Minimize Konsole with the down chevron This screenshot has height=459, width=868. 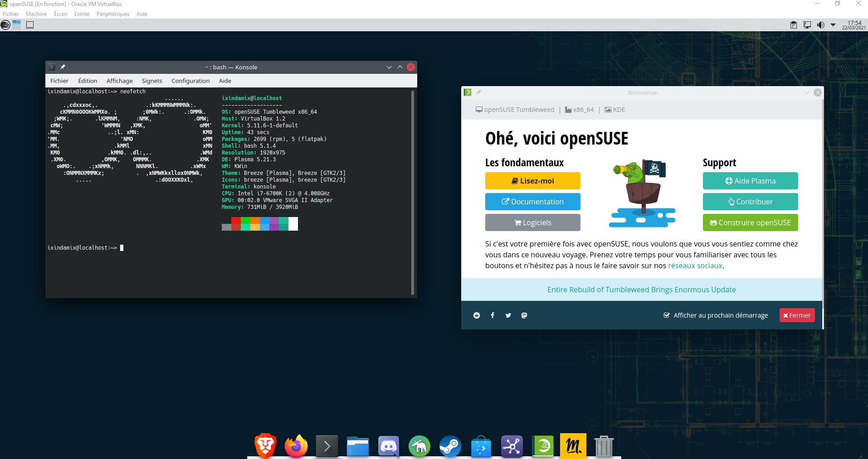(389, 67)
